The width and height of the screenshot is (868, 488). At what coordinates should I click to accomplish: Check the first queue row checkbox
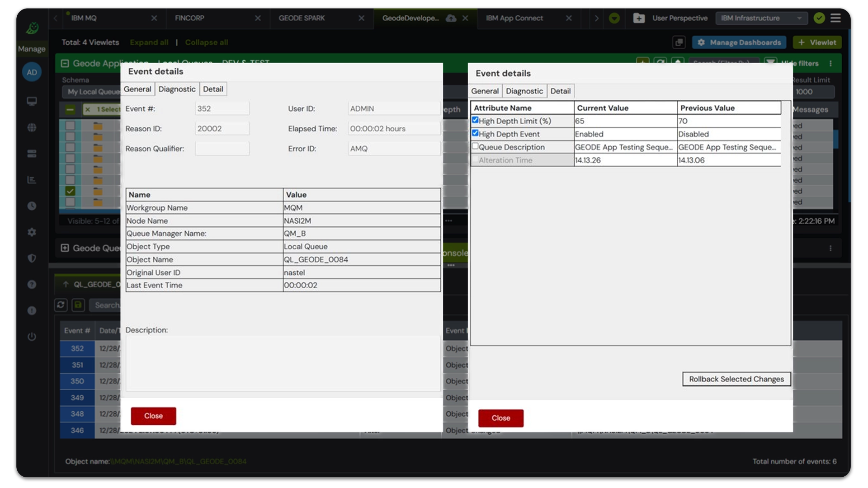(x=70, y=126)
